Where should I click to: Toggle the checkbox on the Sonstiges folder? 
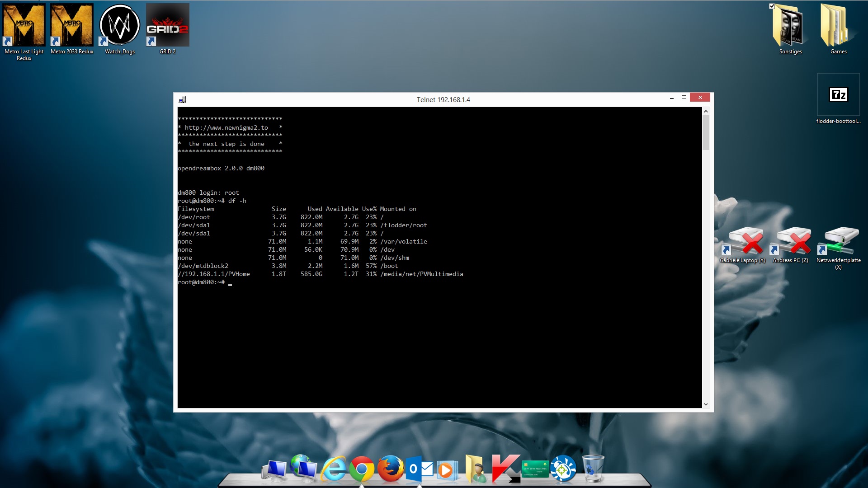(x=772, y=6)
